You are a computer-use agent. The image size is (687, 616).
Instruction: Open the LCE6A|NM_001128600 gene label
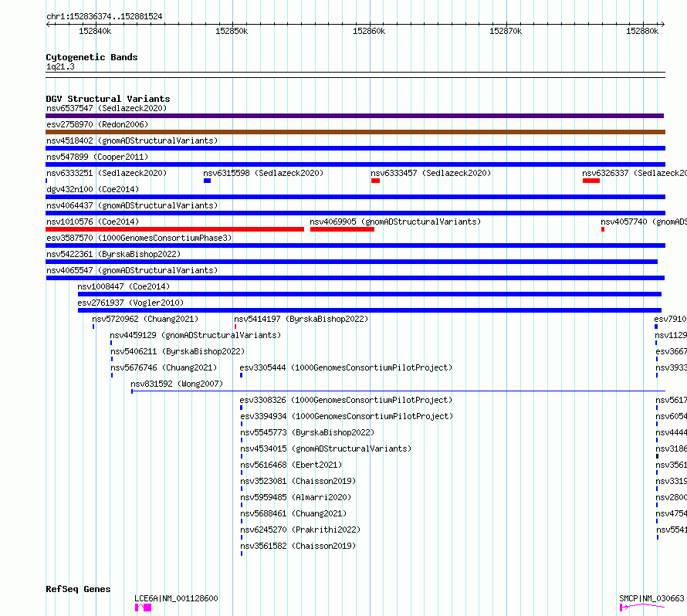coord(176,598)
